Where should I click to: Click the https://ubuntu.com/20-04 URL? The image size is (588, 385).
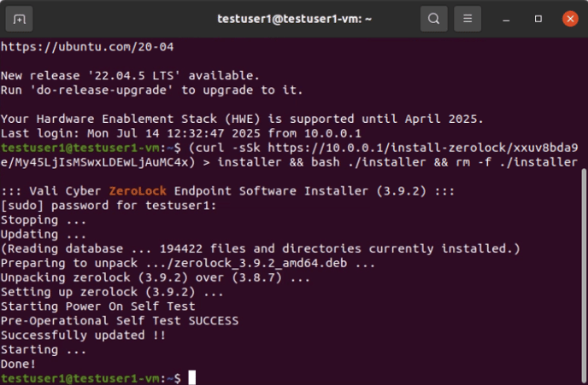point(87,47)
